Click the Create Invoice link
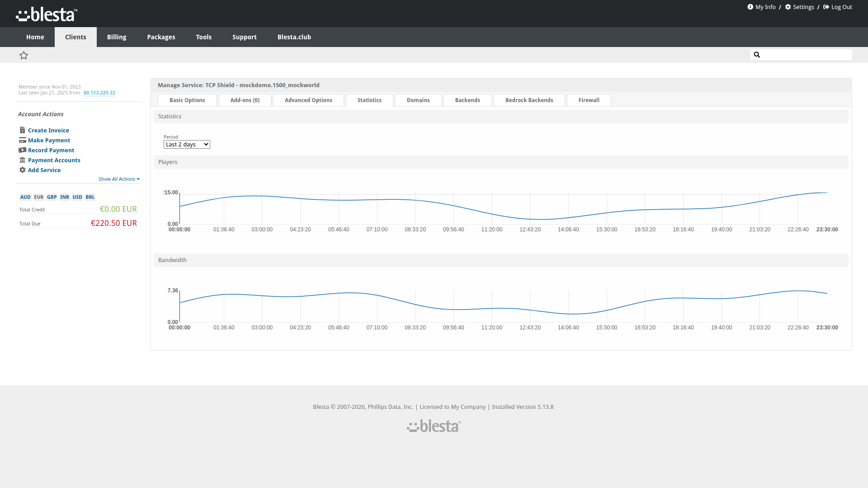The width and height of the screenshot is (868, 488). 48,130
